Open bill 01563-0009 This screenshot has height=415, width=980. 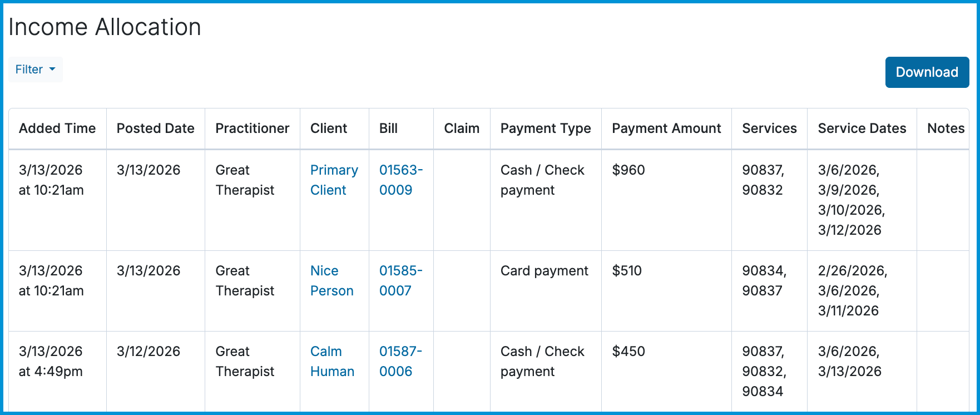click(400, 180)
